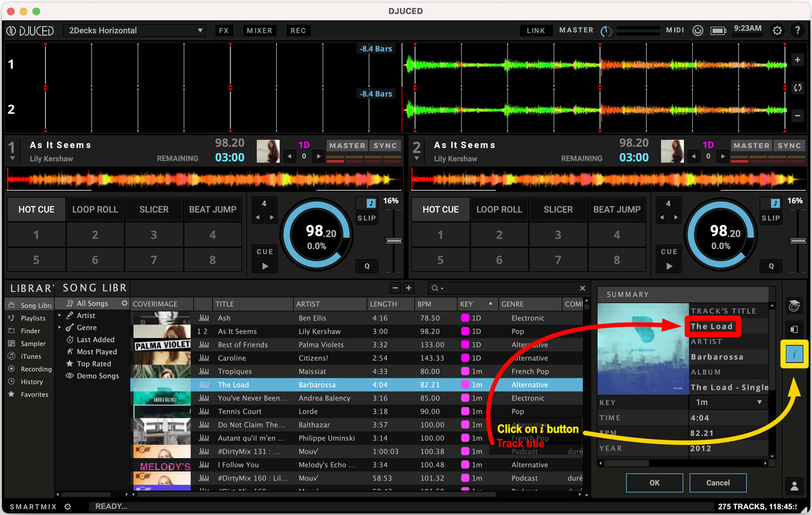Click the track info i button

point(795,354)
